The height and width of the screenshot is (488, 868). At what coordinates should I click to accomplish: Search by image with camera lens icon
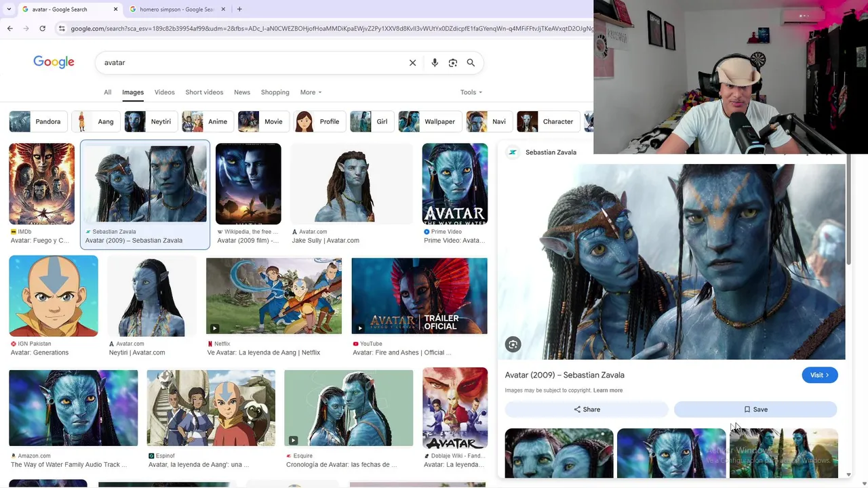click(452, 62)
